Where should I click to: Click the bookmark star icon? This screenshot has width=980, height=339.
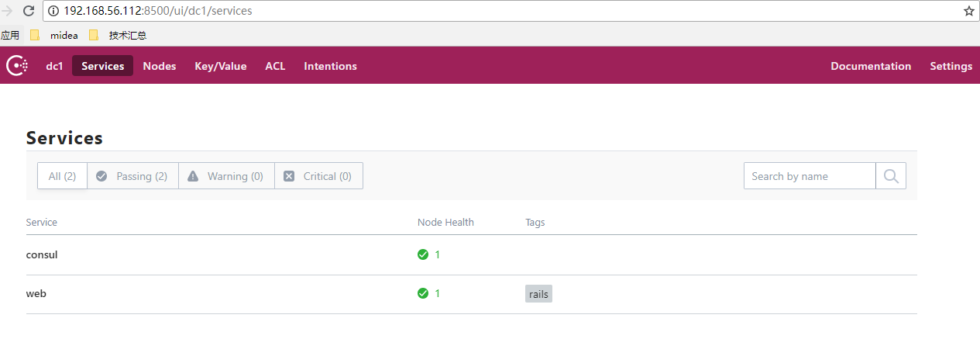click(968, 12)
